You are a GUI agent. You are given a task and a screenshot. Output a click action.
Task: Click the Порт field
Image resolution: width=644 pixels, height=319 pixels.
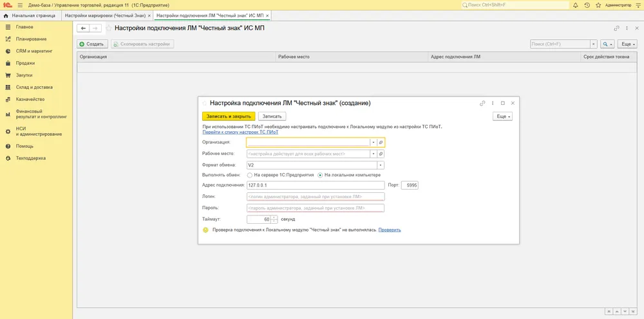tap(410, 185)
